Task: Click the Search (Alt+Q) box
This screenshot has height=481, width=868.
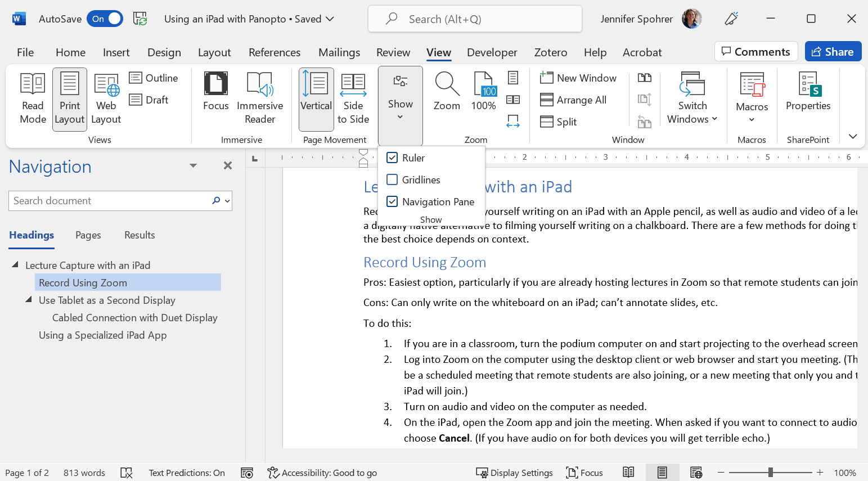Action: 475,19
